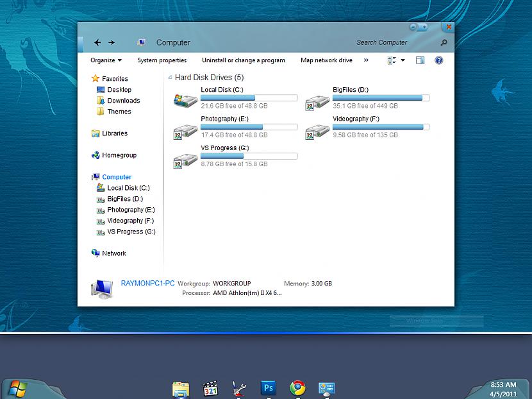This screenshot has height=399, width=532.
Task: Click the 21.6 GB free of 48.8 GB text
Action: pos(234,106)
